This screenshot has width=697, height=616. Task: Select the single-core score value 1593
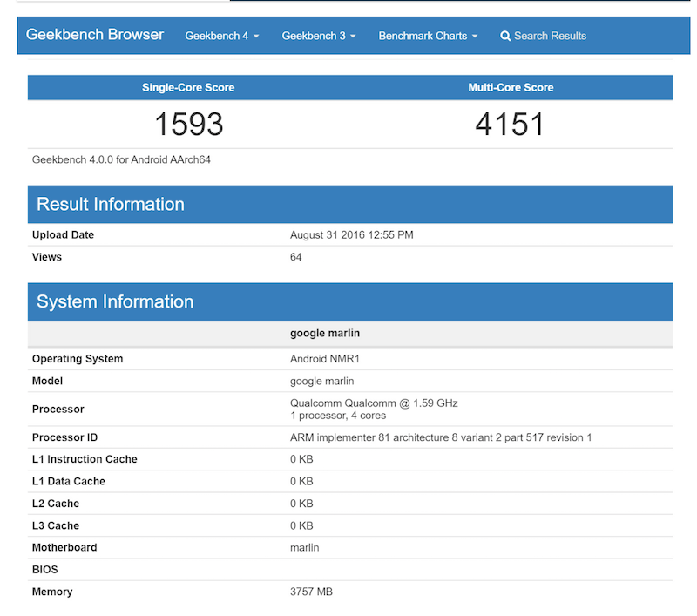point(188,125)
